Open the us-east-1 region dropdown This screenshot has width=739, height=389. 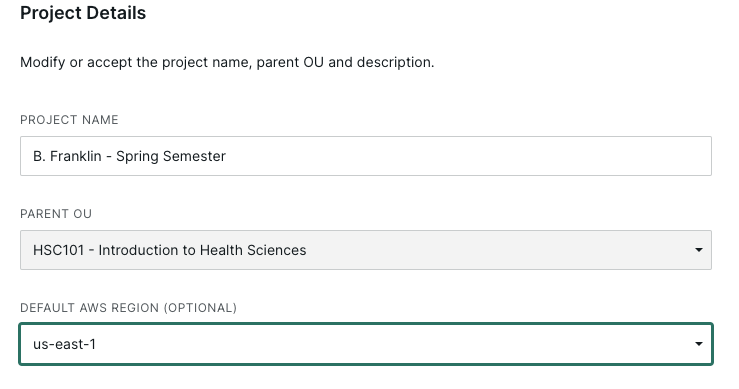point(366,344)
